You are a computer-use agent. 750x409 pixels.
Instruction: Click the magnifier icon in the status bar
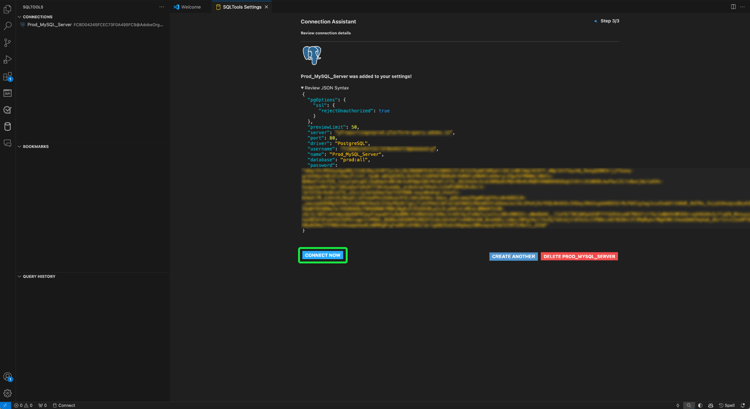(x=689, y=405)
